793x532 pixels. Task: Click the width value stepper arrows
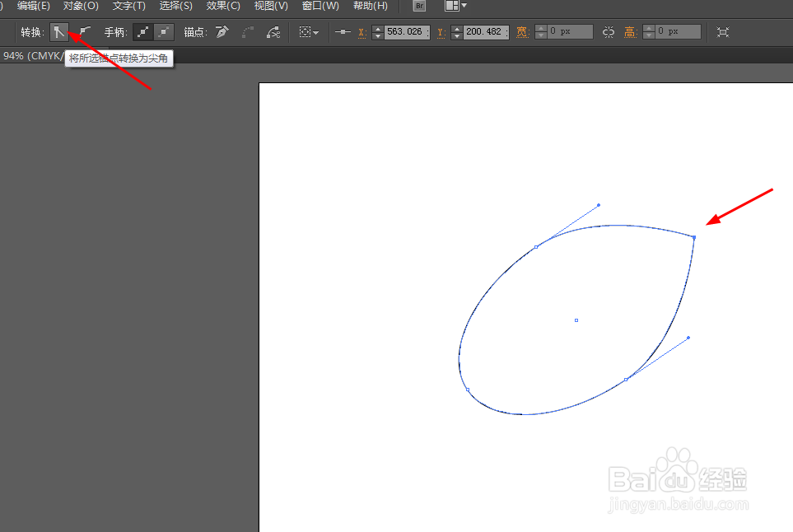[x=541, y=32]
